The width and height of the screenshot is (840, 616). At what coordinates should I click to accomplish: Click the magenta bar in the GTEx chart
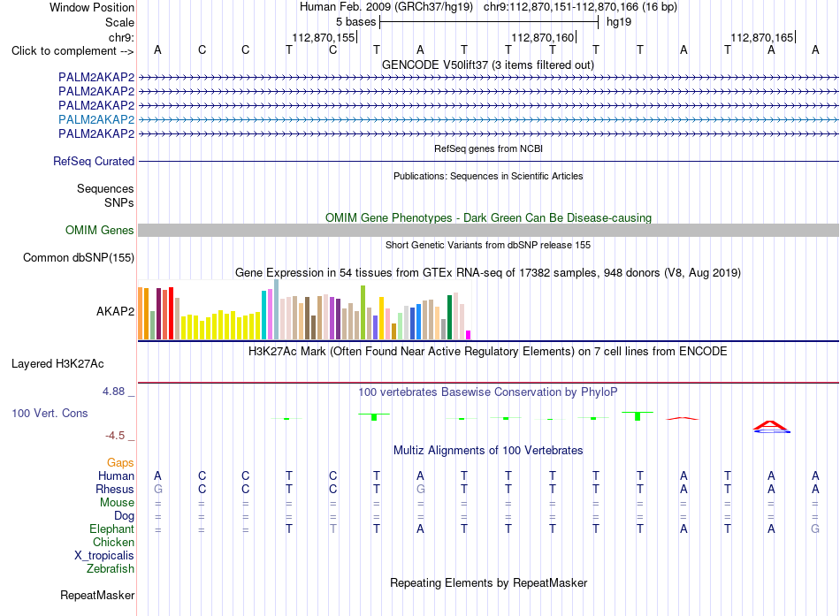(469, 335)
